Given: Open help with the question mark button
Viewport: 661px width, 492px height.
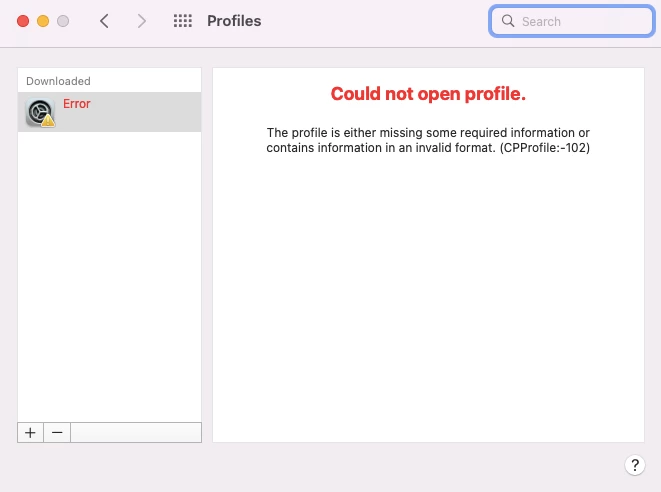Looking at the screenshot, I should 634,465.
